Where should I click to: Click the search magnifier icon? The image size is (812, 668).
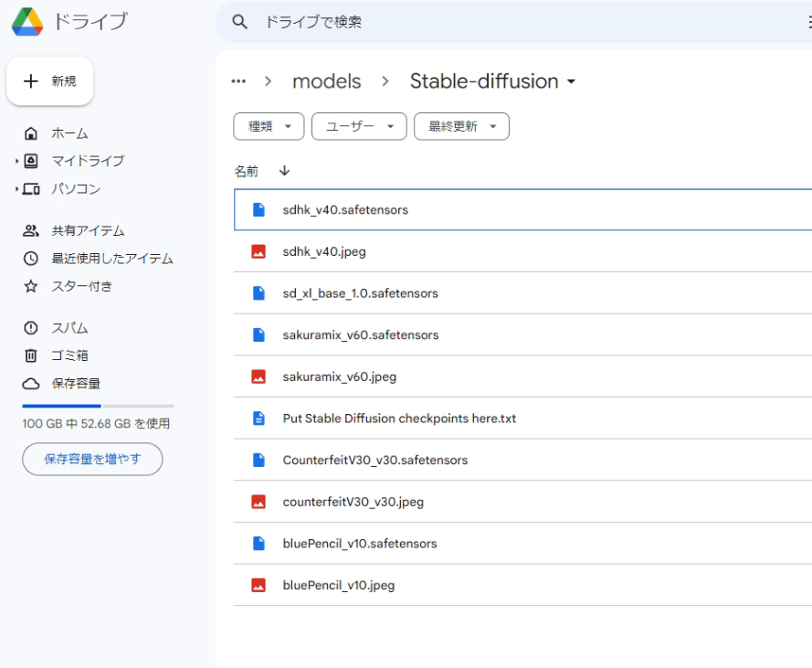240,22
